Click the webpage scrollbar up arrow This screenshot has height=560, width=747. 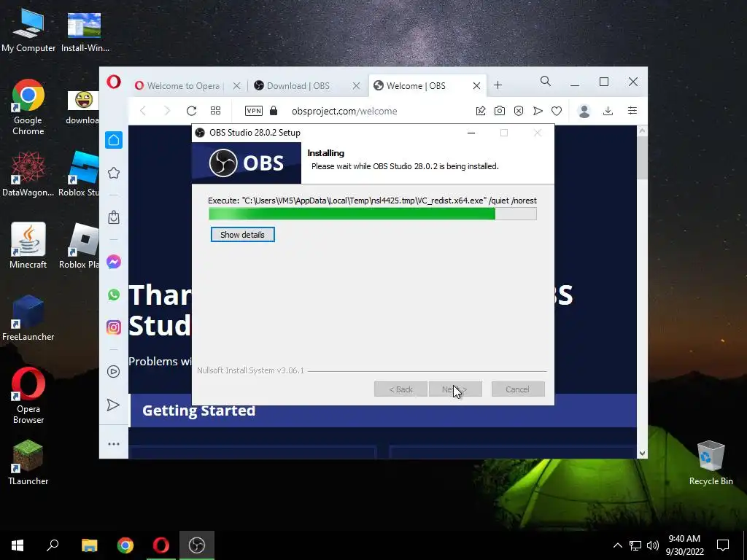(x=642, y=131)
